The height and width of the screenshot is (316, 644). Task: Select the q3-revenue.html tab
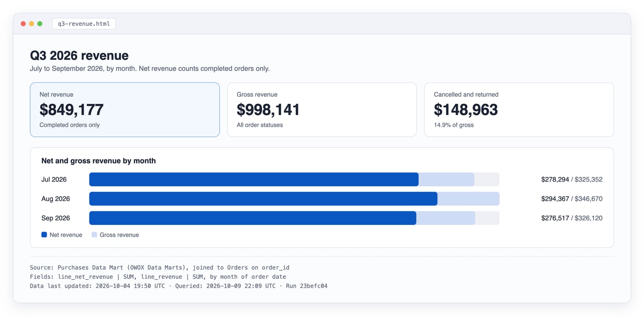84,24
